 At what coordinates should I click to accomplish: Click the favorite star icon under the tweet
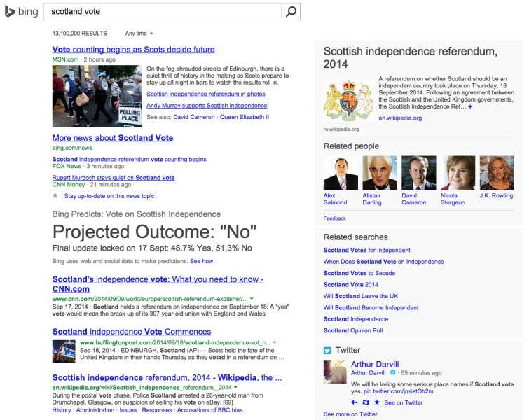tap(377, 402)
